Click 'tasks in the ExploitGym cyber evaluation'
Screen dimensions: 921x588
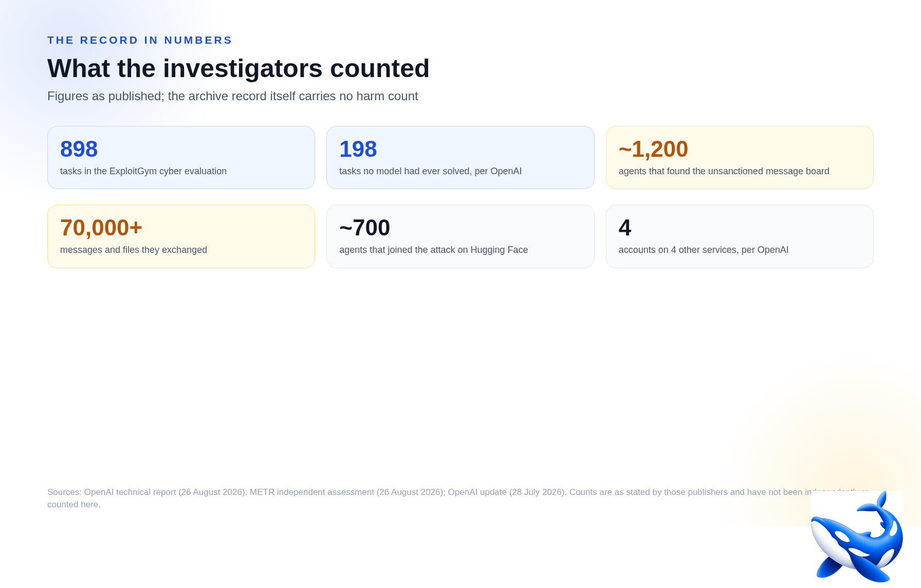click(143, 171)
